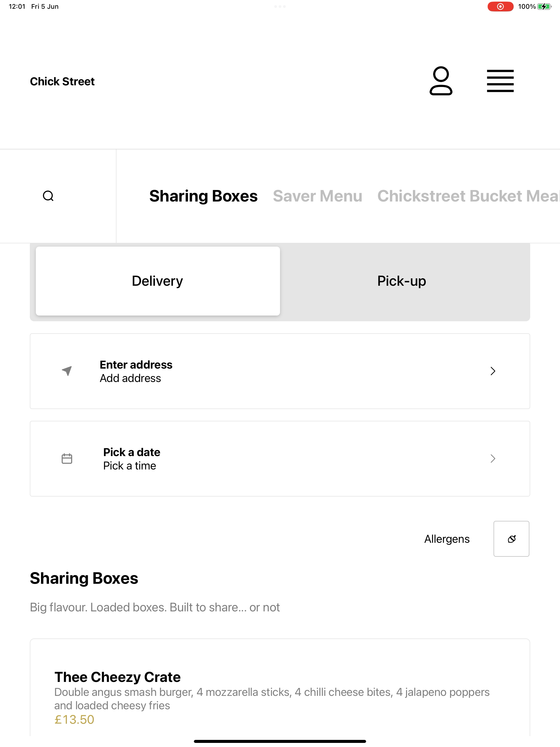Select the Sharing Boxes tab
This screenshot has height=747, width=560.
[x=203, y=196]
